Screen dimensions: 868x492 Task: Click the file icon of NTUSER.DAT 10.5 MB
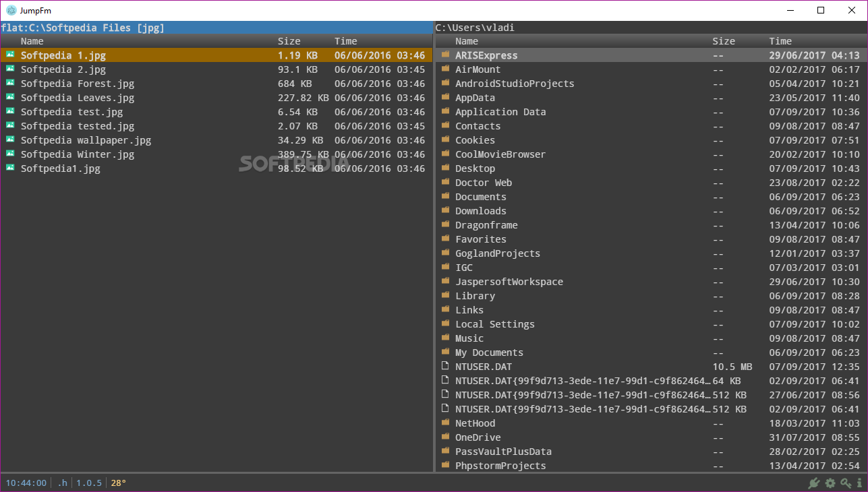[445, 366]
